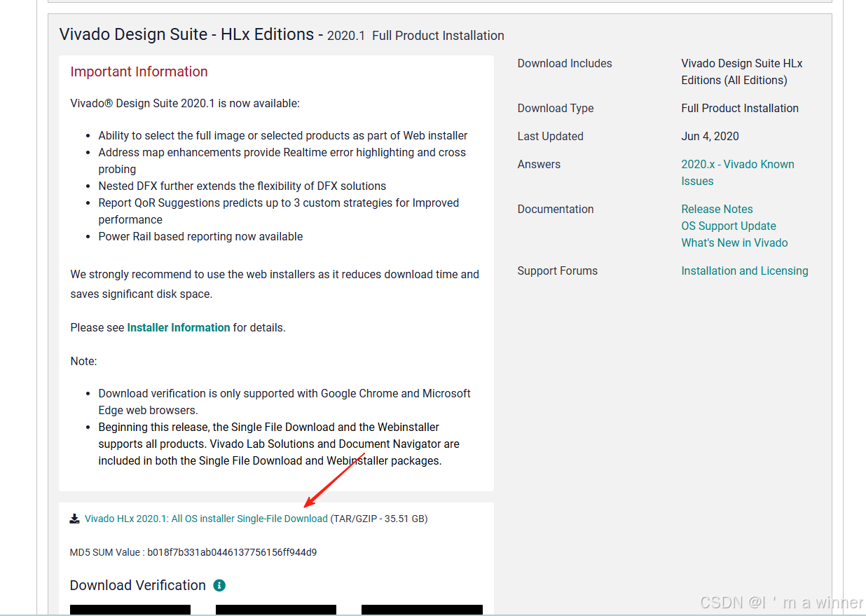Screen dimensions: 866x616
Task: Click the Last Updated label
Action: pos(550,136)
